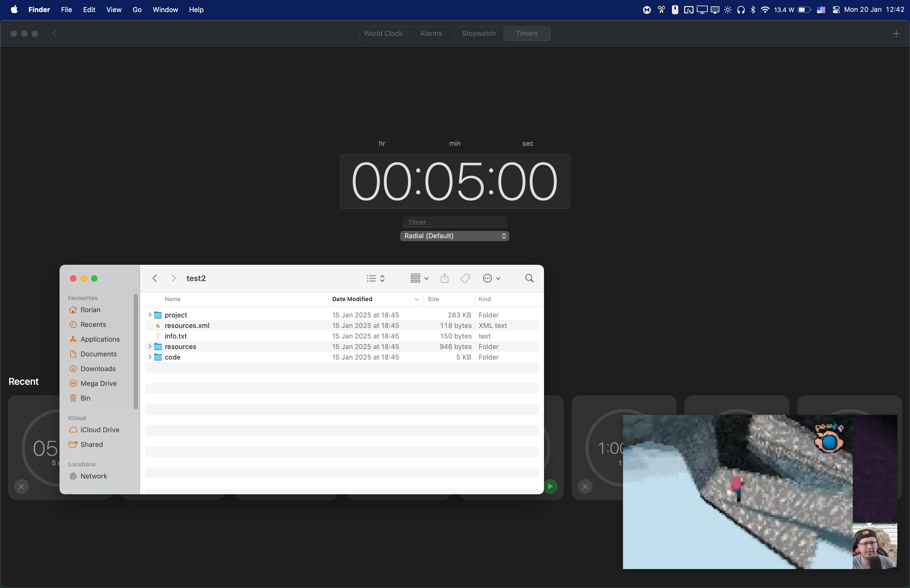Click the Timer name input field

point(454,222)
